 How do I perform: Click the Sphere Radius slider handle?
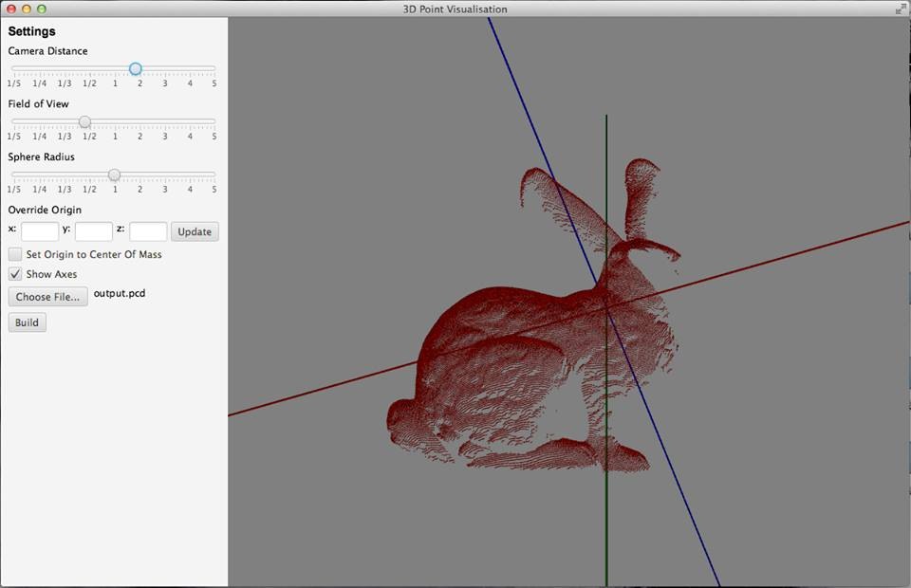115,175
